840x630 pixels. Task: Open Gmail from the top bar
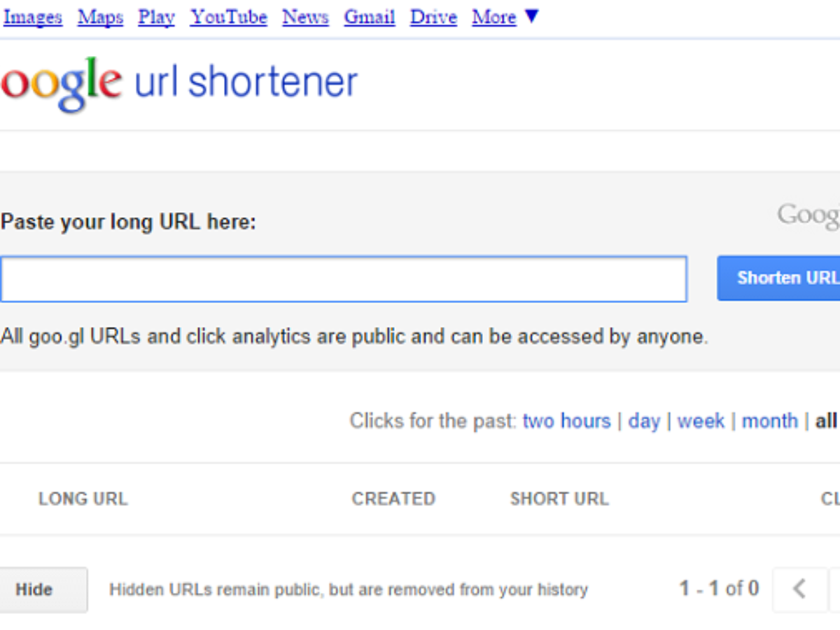point(369,17)
